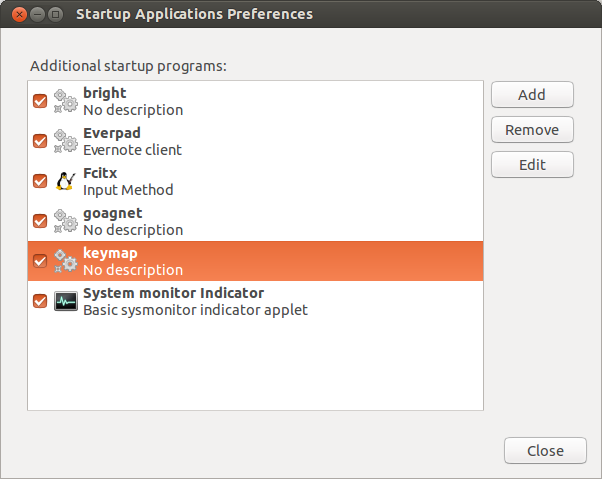Edit the selected keymap entry
Screen dimensions: 602x479
pos(532,165)
